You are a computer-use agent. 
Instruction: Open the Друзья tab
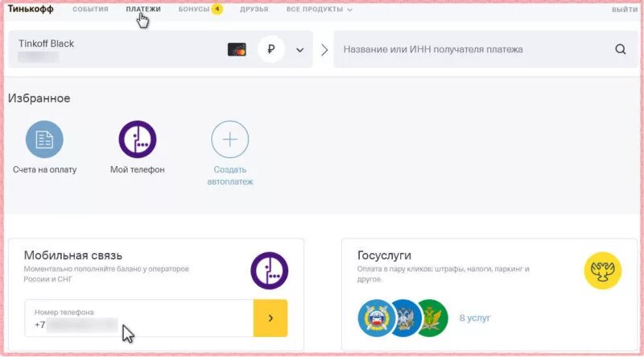click(254, 9)
